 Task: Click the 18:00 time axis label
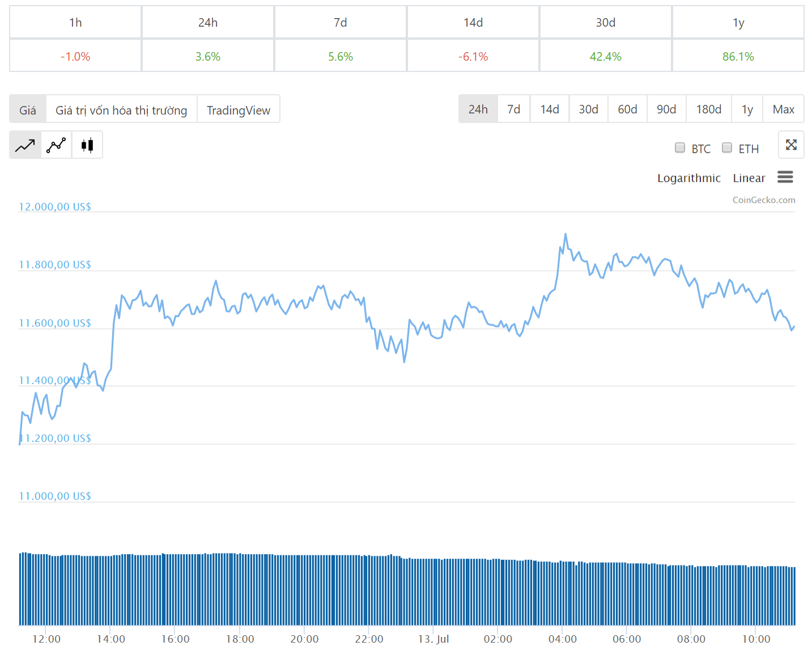click(x=240, y=639)
